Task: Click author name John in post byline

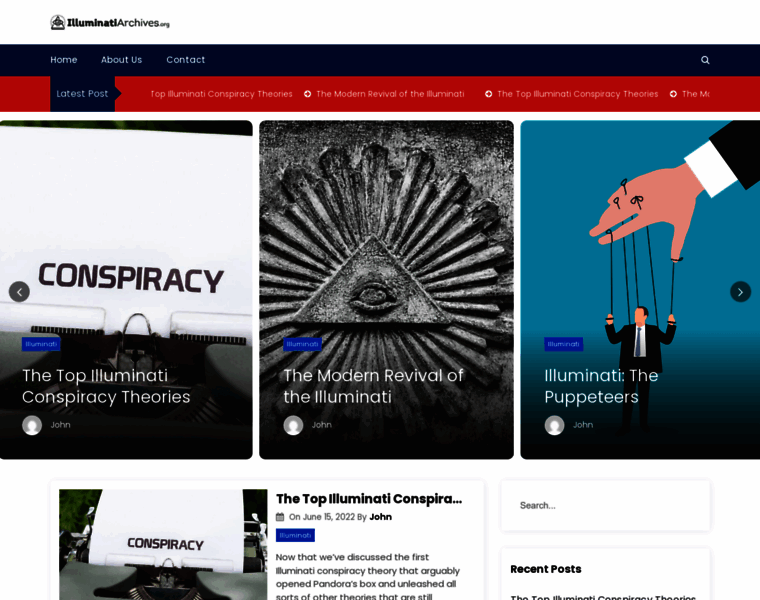Action: point(380,517)
